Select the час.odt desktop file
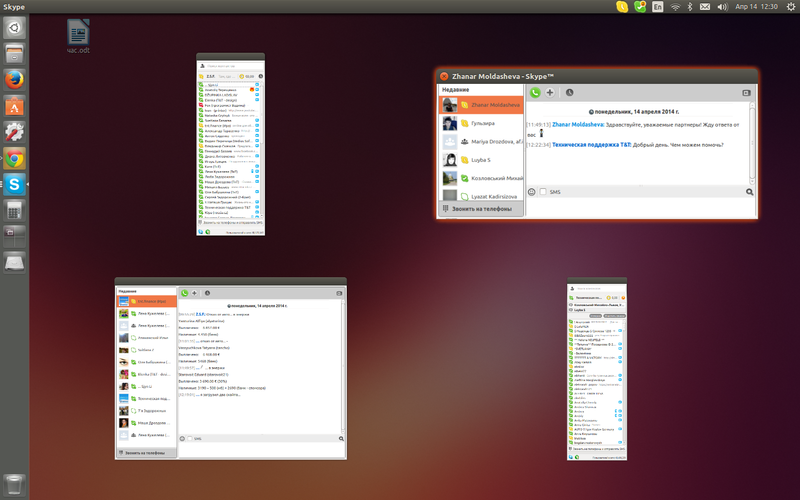Screen dimensions: 800x500 [x=78, y=36]
